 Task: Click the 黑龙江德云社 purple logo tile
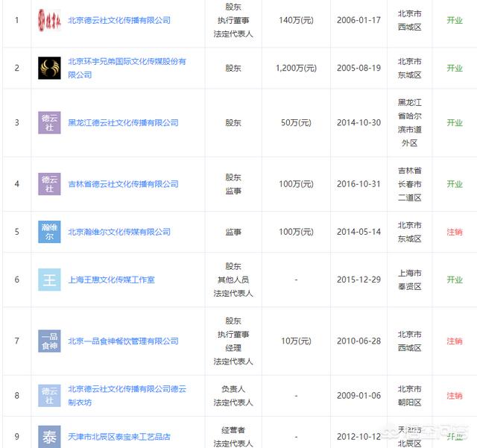click(x=49, y=123)
